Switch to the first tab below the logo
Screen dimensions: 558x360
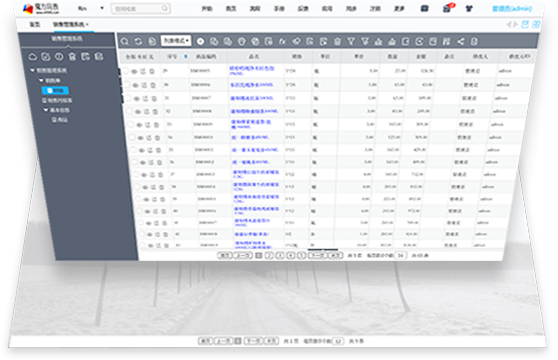click(35, 24)
